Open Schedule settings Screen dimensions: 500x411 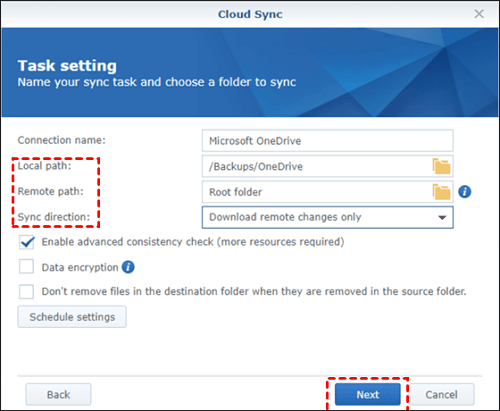72,317
